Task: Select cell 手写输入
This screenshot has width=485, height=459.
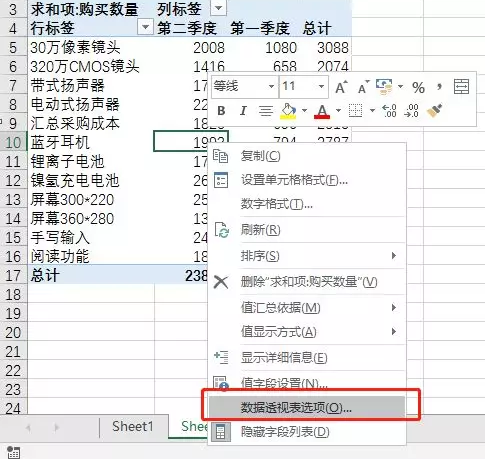Action: pos(91,238)
